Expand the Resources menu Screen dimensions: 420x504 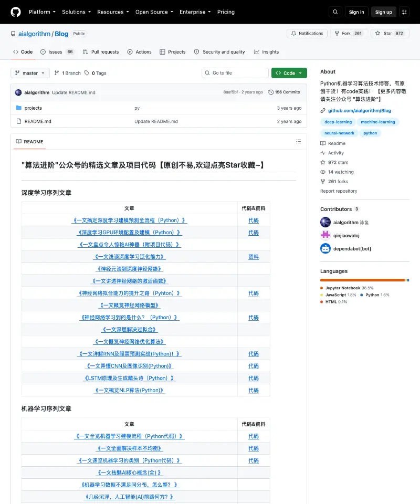(x=113, y=12)
